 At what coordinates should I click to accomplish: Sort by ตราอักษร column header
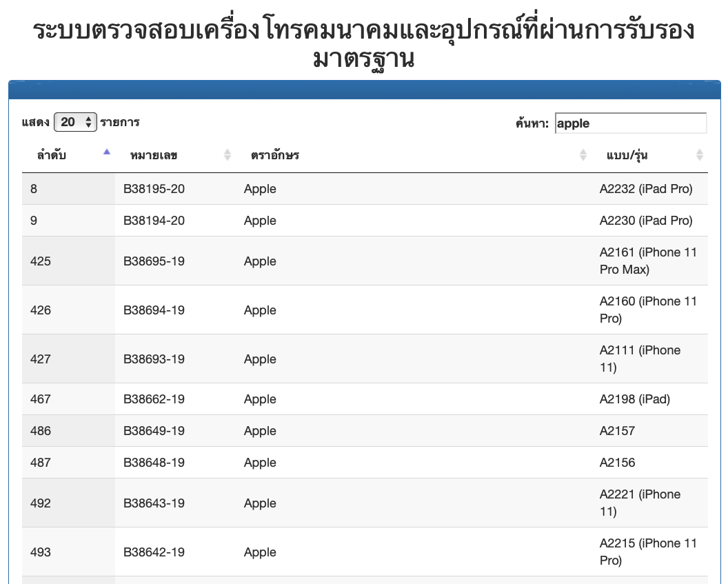(x=275, y=155)
